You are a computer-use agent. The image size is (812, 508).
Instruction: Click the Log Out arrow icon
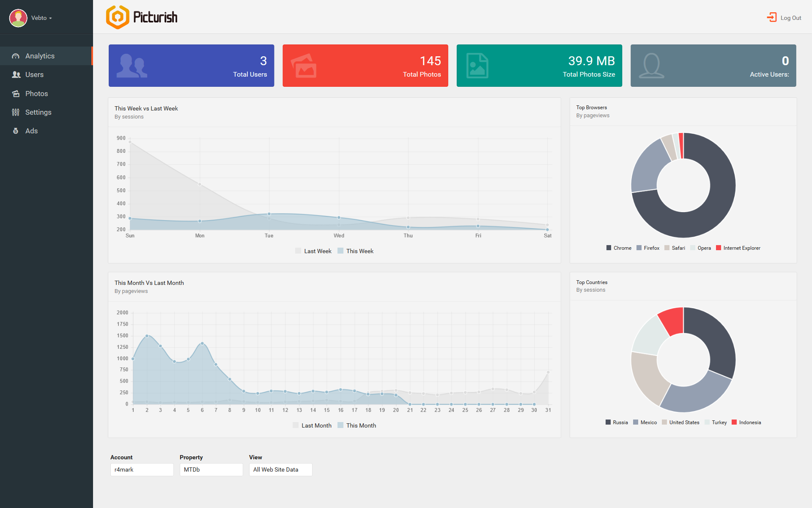point(772,17)
